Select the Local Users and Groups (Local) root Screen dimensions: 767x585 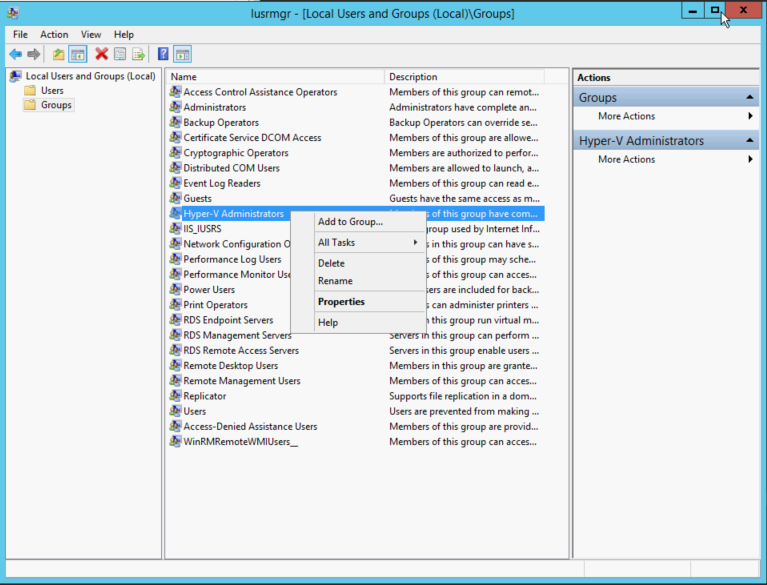tap(90, 76)
